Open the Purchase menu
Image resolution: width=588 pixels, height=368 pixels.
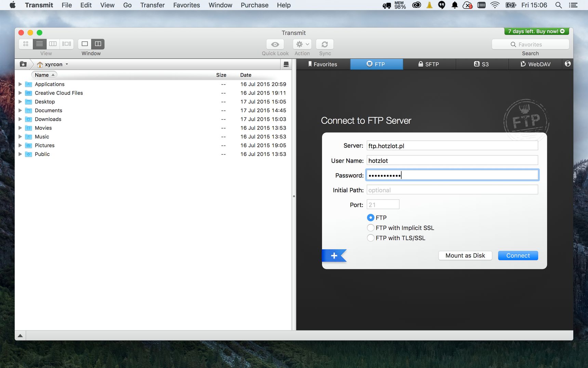coord(255,5)
